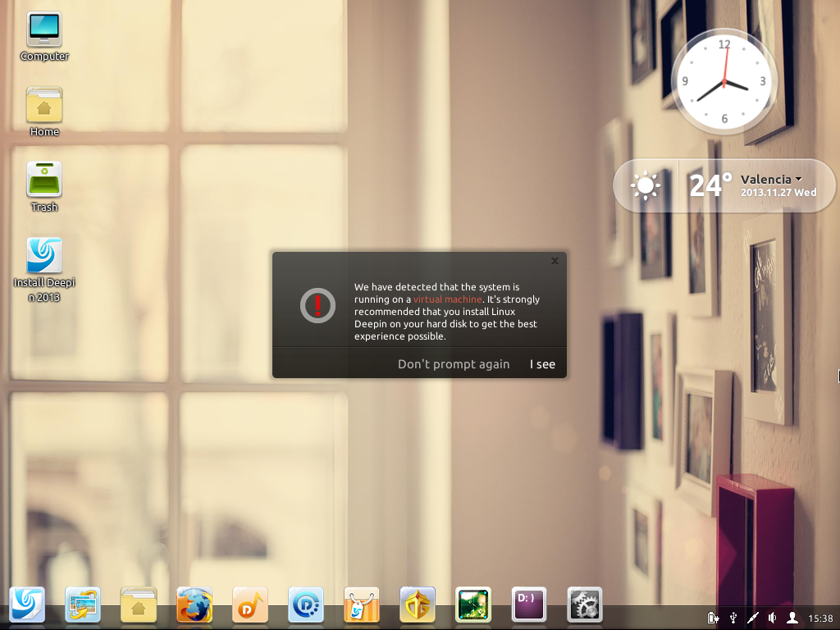
Task: Click the 24° temperature reading
Action: (710, 185)
